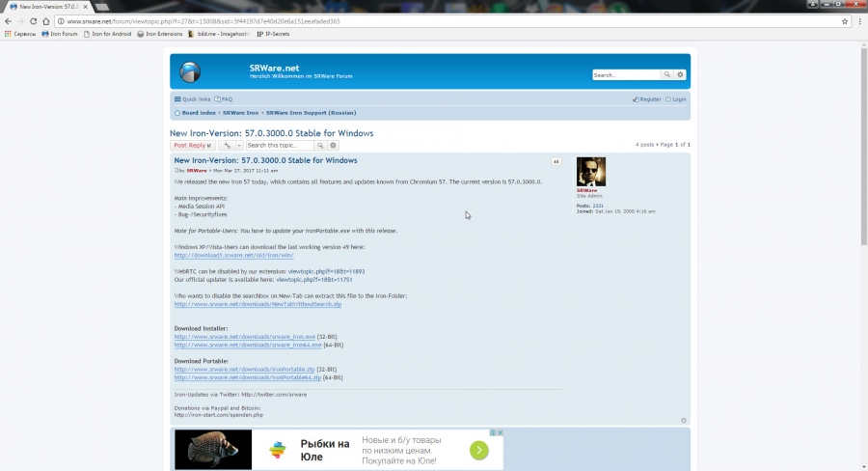The image size is (868, 471).
Task: Open Iron for Android bookmark
Action: click(x=107, y=34)
